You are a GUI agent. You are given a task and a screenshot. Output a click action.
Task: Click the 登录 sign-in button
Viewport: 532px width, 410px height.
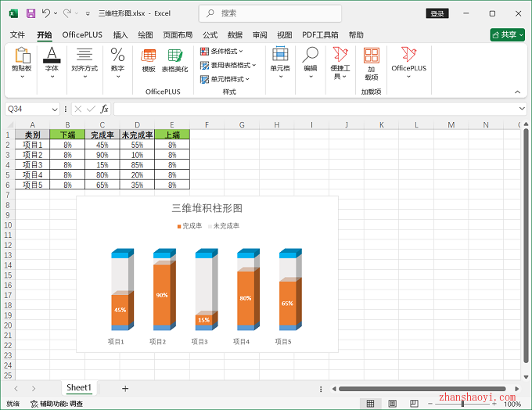[437, 13]
